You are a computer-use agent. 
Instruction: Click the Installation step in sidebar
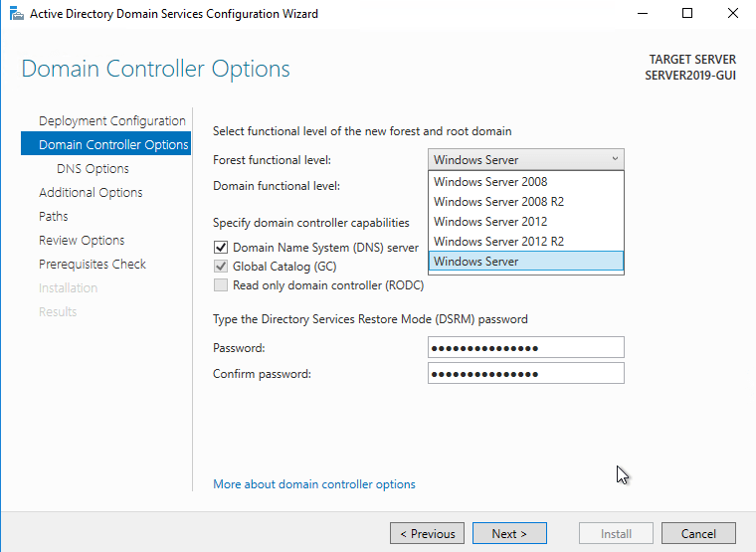(68, 287)
